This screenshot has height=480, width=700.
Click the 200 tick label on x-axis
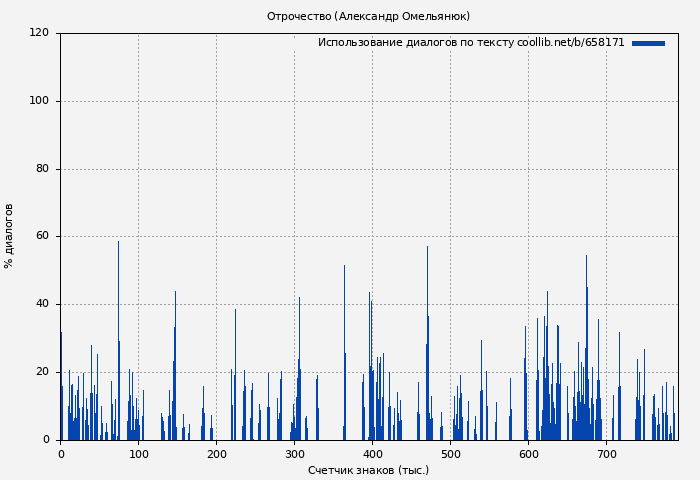217,454
